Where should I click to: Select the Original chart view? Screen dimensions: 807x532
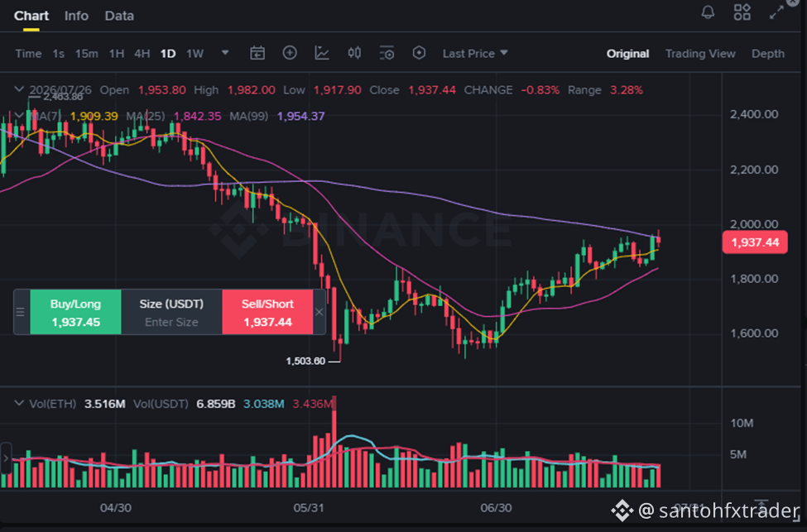(627, 54)
